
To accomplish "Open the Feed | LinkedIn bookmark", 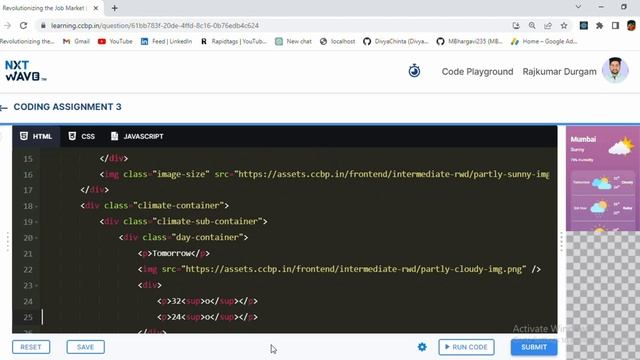I will coord(166,41).
